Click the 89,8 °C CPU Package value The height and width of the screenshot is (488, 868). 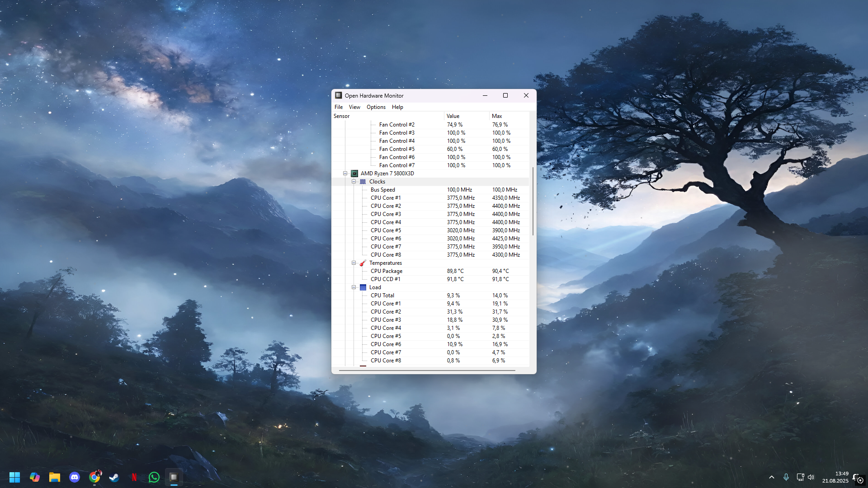455,271
